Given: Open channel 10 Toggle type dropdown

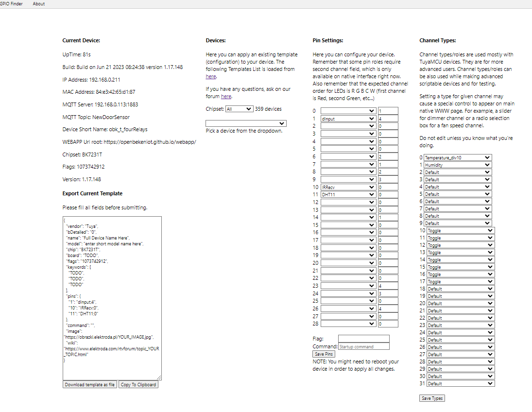Looking at the screenshot, I should pos(461,230).
